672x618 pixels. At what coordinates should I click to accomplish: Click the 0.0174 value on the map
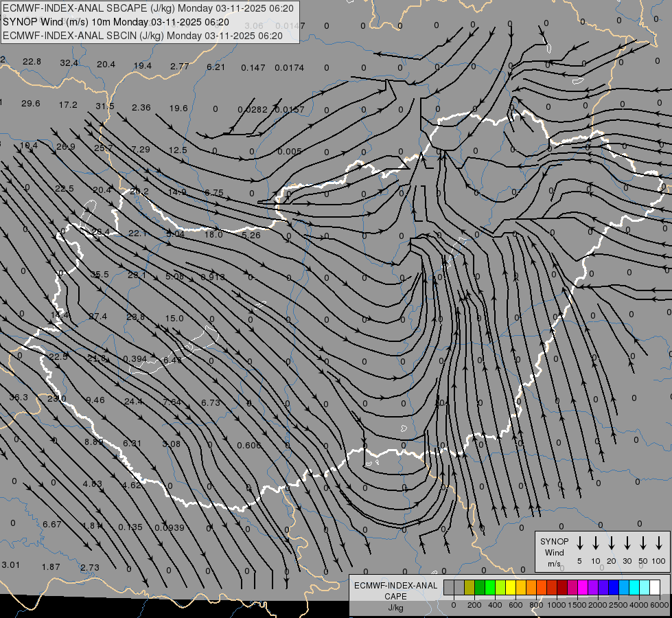289,68
